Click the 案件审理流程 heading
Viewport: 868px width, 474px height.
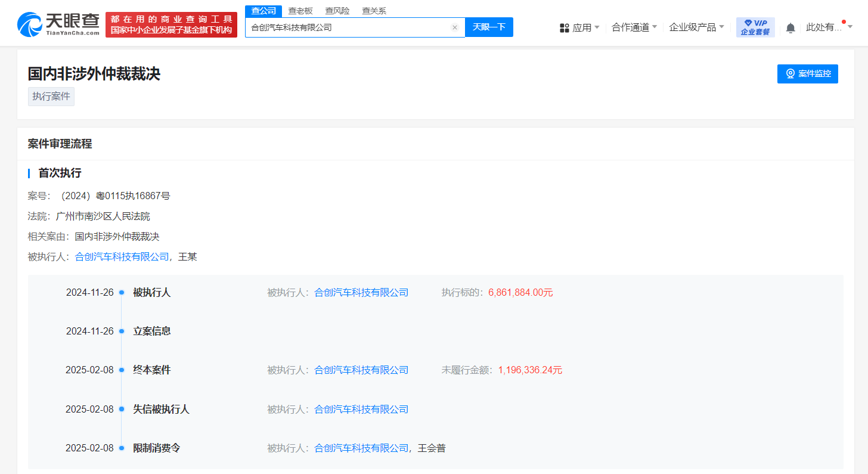point(60,144)
